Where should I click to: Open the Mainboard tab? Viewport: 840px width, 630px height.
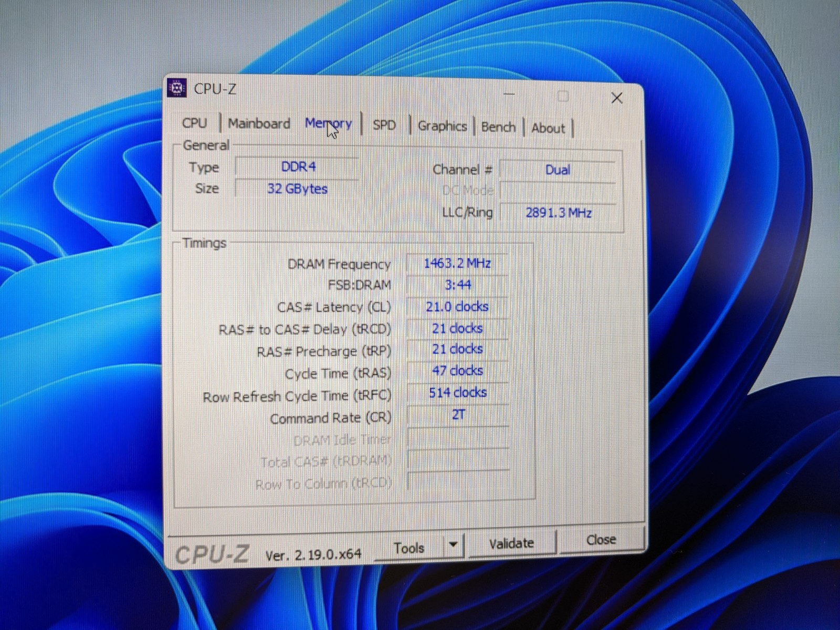tap(259, 123)
